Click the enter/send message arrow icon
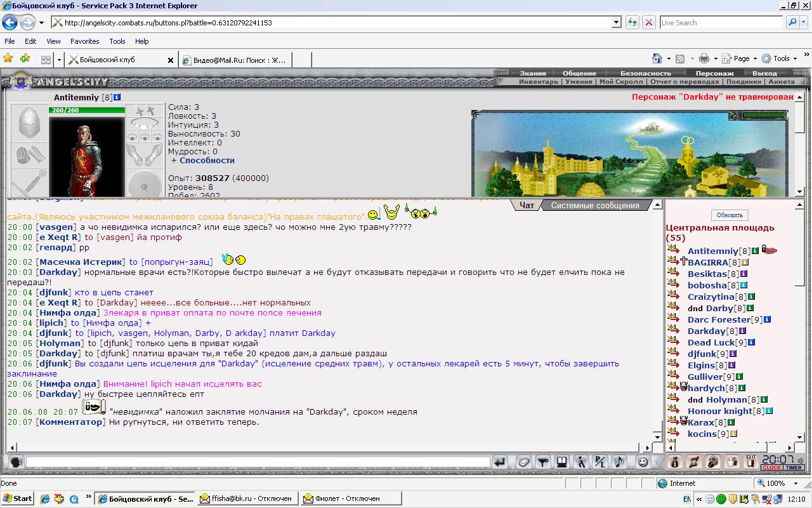The image size is (812, 508). 499,462
